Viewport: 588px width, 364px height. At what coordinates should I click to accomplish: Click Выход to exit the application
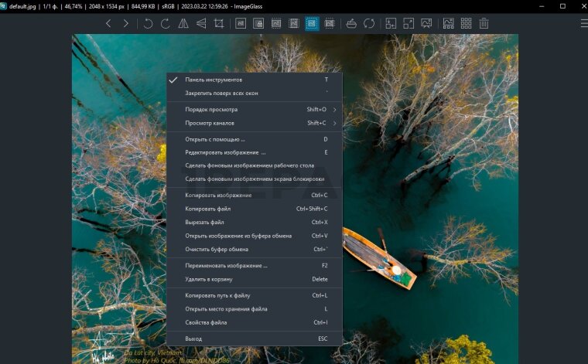(x=193, y=338)
